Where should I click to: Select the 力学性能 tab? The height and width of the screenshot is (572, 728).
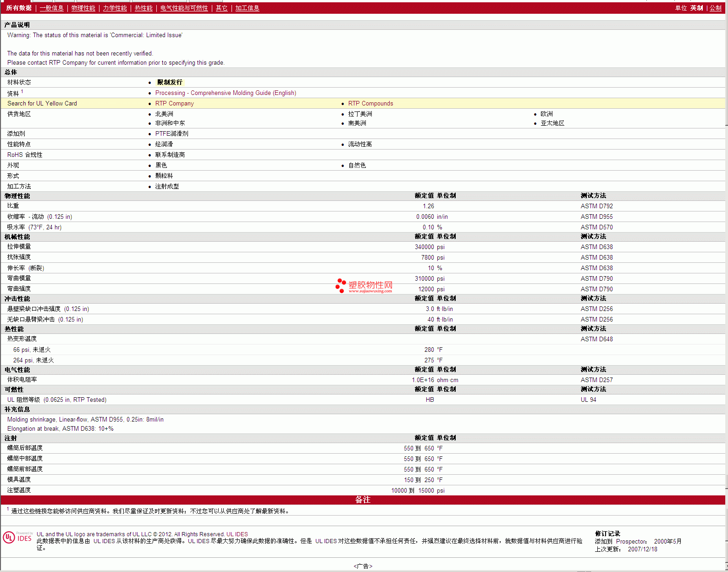[x=115, y=8]
